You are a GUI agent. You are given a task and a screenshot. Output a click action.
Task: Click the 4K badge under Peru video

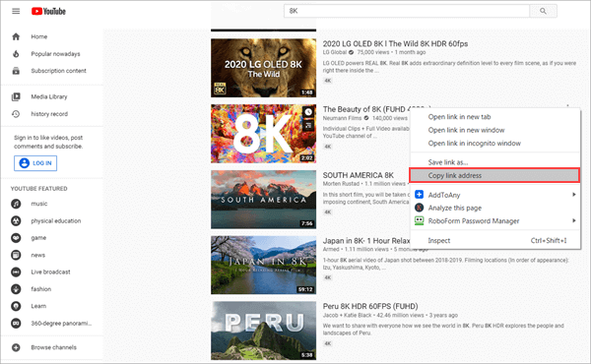[328, 343]
